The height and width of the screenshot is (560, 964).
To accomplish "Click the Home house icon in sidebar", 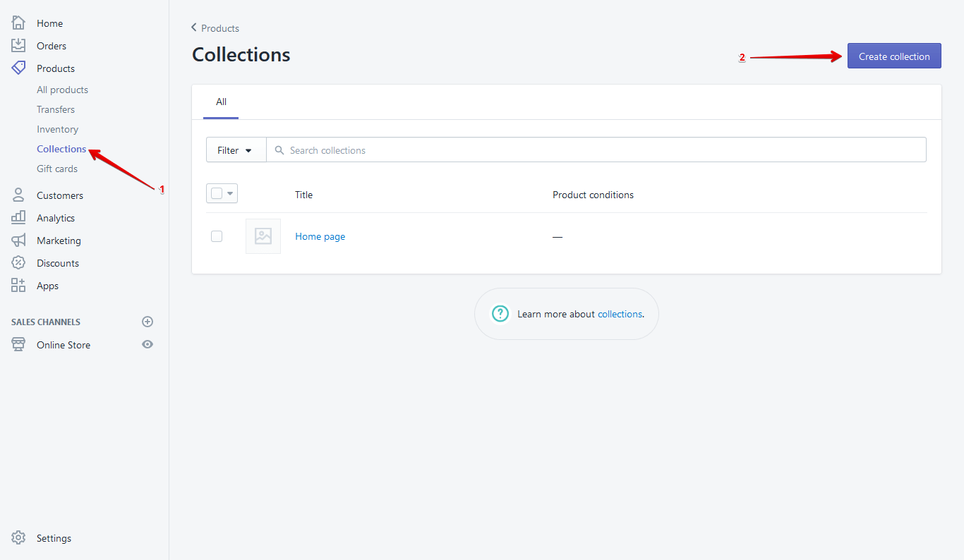I will click(18, 23).
